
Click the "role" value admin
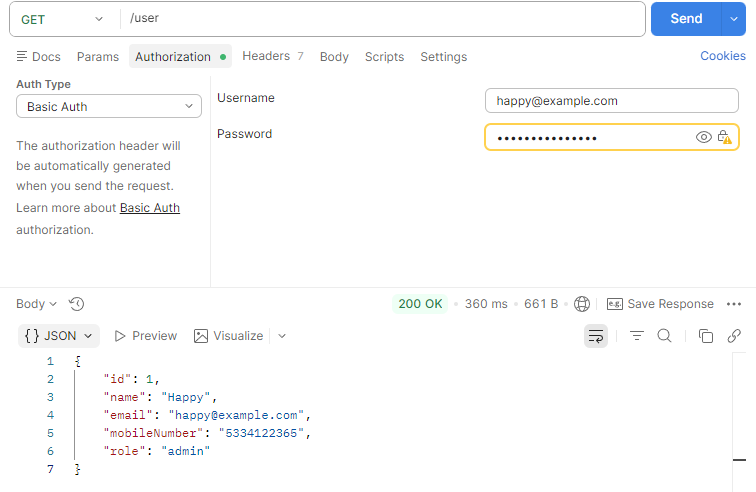click(x=186, y=451)
